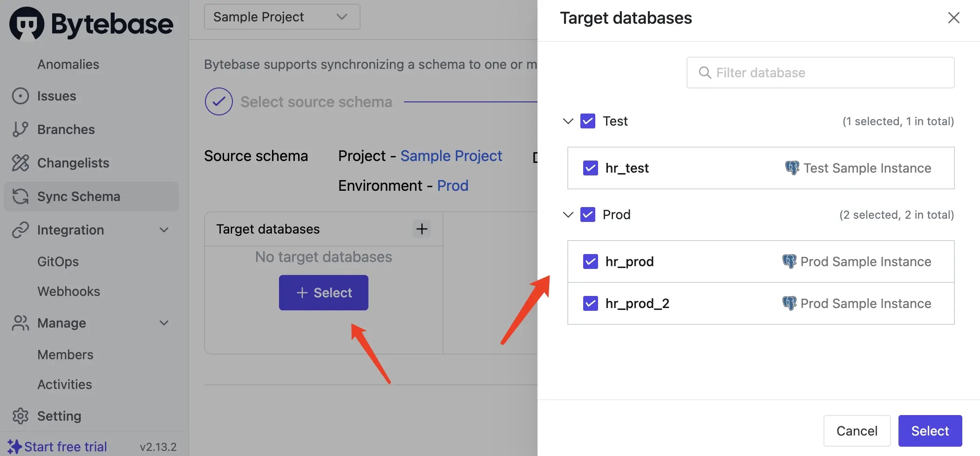Click the Select button in the dialog

click(929, 430)
